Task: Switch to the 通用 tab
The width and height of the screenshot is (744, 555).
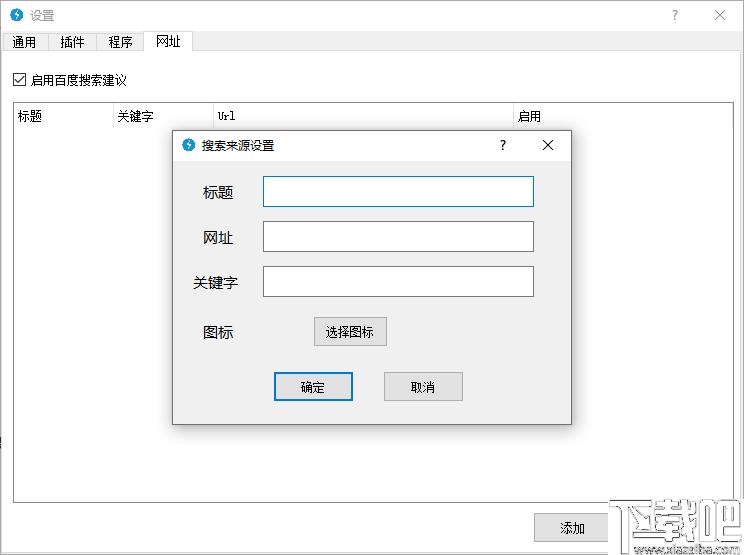Action: tap(25, 42)
